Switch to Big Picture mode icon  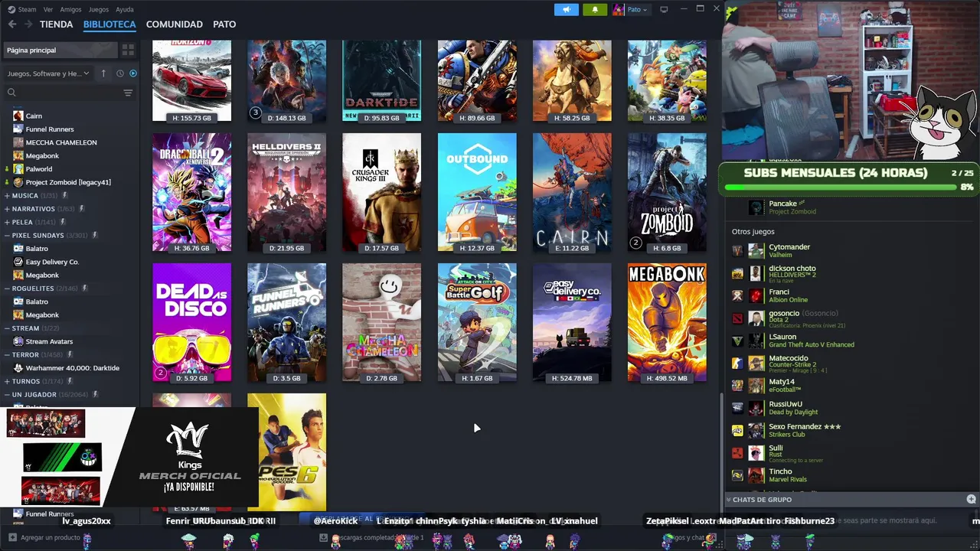click(664, 9)
